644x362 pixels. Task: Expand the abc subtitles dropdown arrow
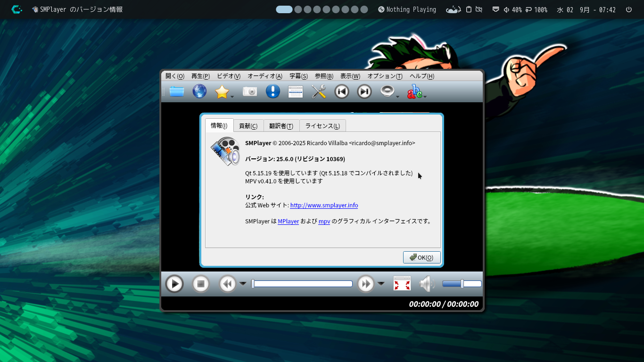point(425,97)
